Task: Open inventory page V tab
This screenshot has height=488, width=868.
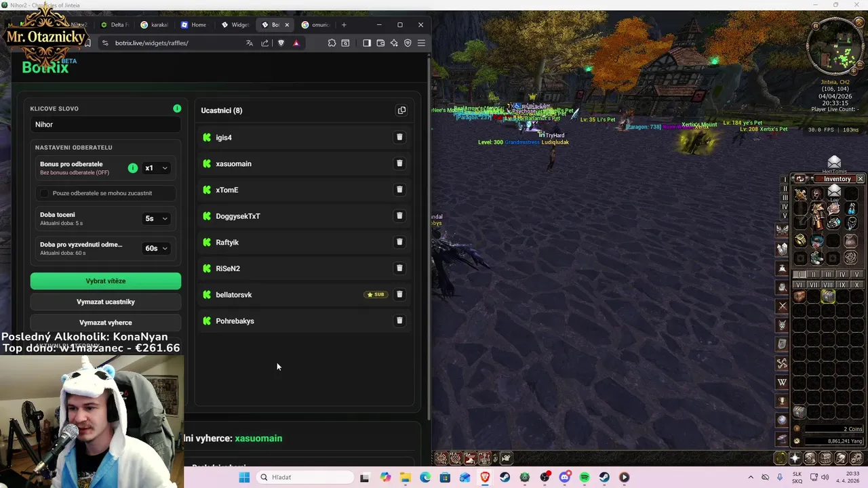Action: tap(856, 274)
